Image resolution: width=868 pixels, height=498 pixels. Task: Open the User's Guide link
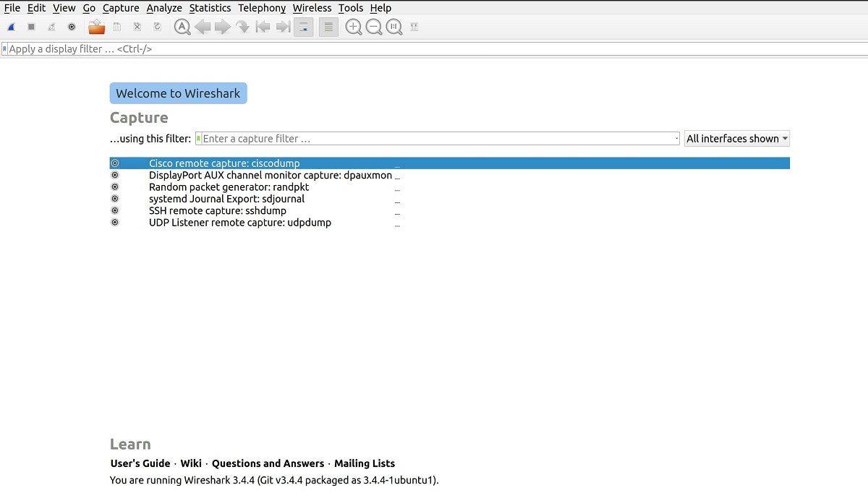pos(140,463)
